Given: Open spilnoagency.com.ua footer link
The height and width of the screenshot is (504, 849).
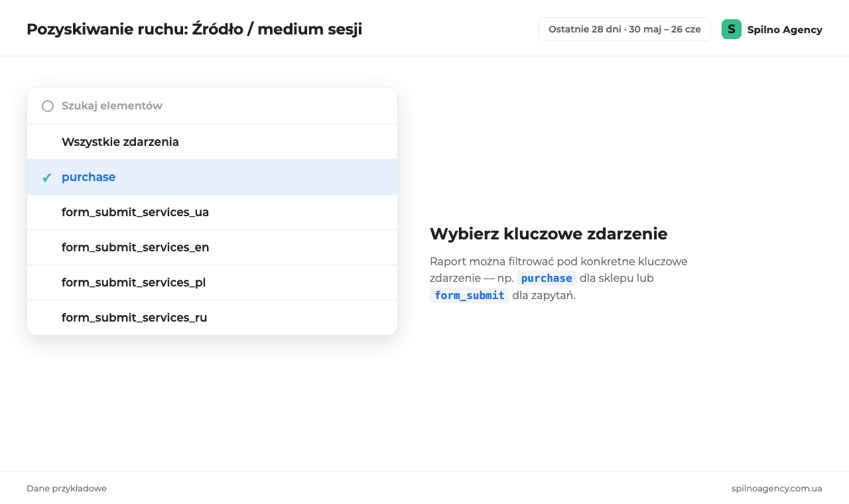Looking at the screenshot, I should pos(777,489).
